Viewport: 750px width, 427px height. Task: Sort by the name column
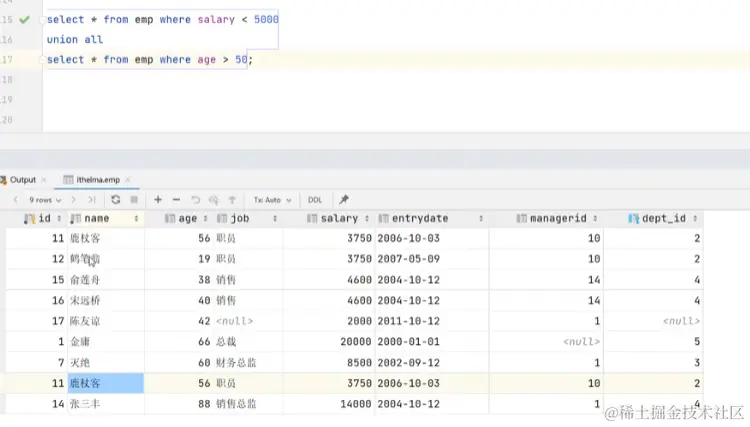136,219
